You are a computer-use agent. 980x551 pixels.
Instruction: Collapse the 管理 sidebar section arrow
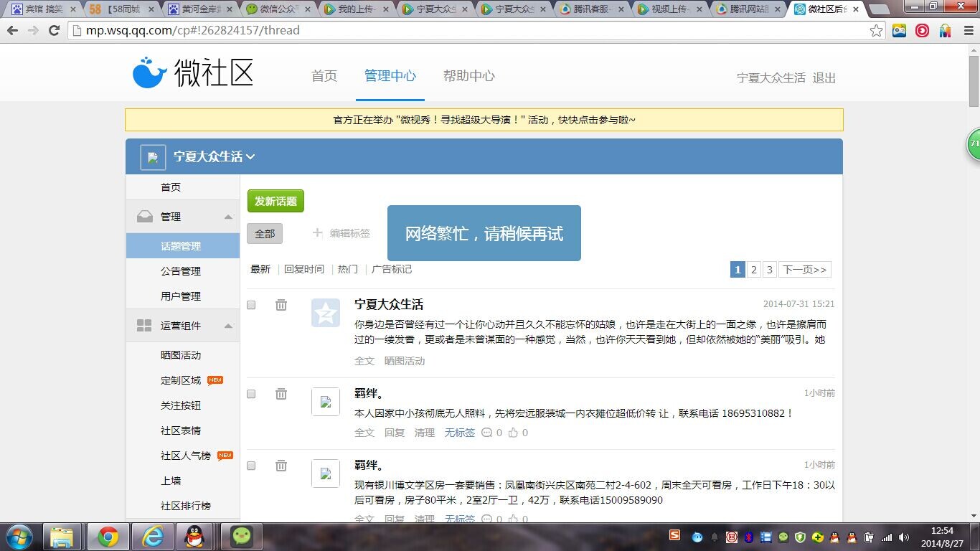[x=228, y=217]
